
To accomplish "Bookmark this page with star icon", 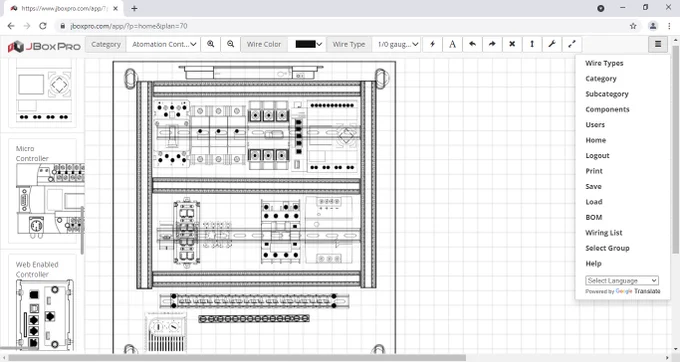I will (633, 26).
